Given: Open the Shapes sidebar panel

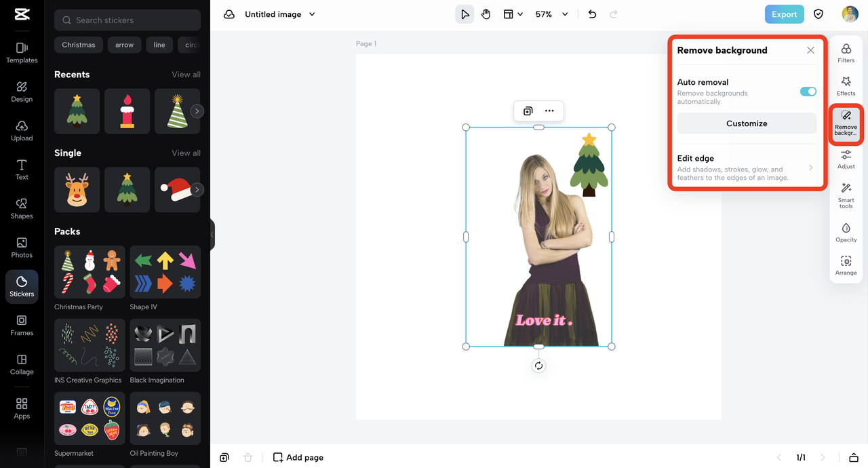Looking at the screenshot, I should point(22,209).
